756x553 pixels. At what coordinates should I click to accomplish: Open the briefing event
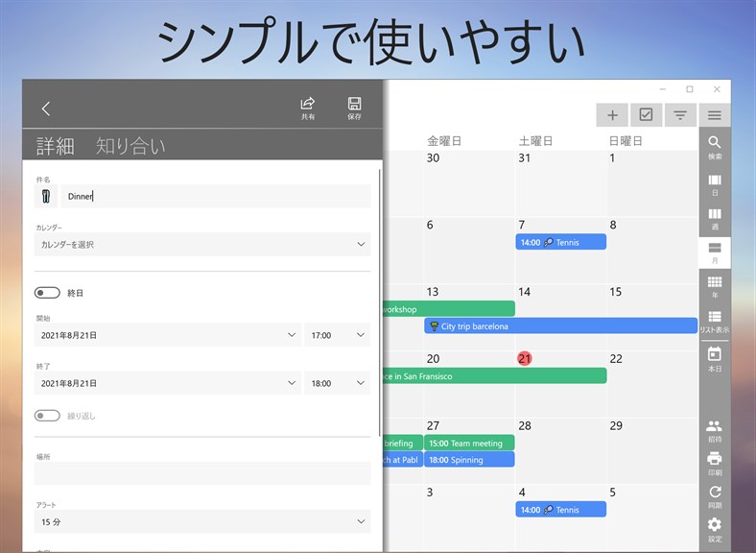[403, 443]
